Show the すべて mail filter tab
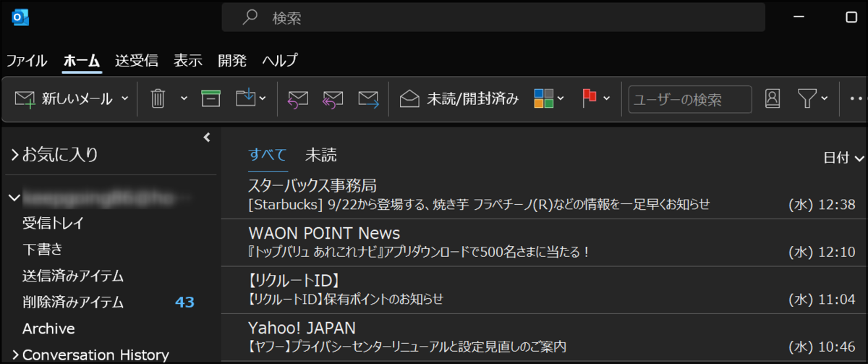Image resolution: width=868 pixels, height=364 pixels. 268,155
